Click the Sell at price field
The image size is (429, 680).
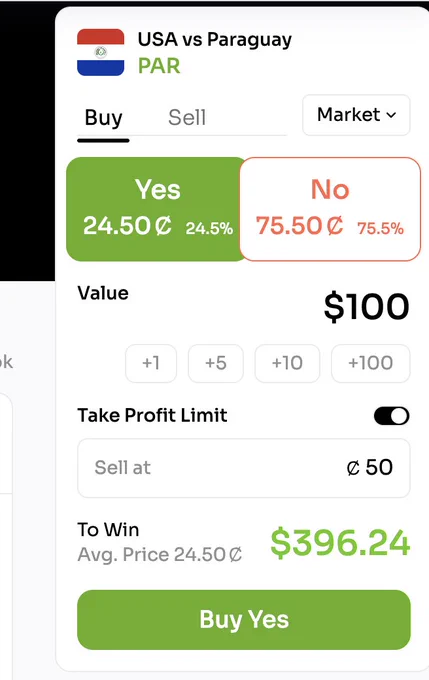tap(244, 468)
